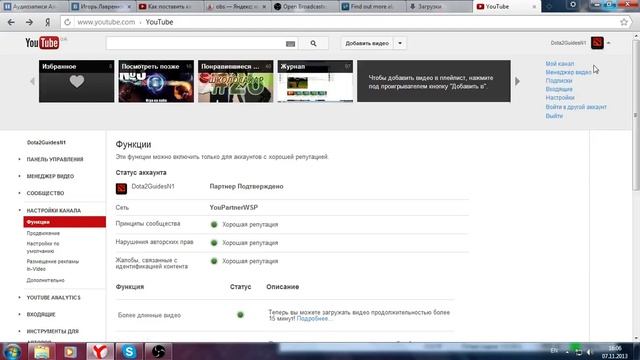Open the dropdown arrow next to Добавить видео
The image size is (640, 360).
click(400, 43)
